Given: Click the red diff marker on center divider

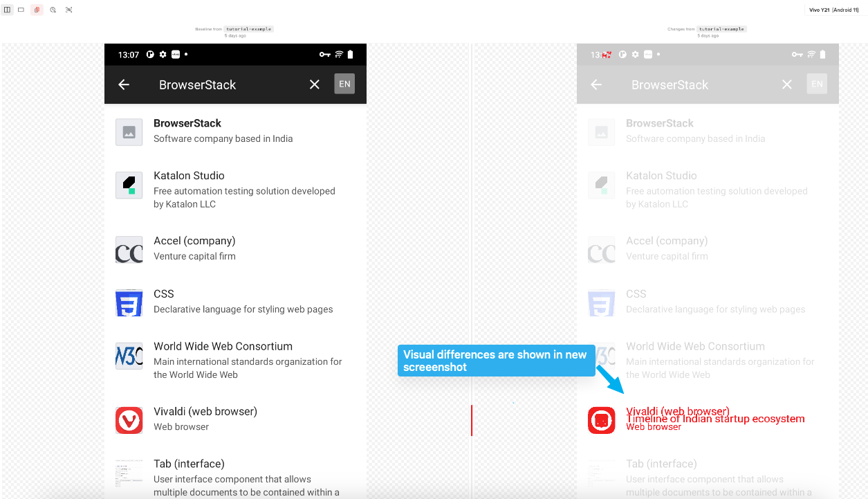Looking at the screenshot, I should click(x=472, y=420).
